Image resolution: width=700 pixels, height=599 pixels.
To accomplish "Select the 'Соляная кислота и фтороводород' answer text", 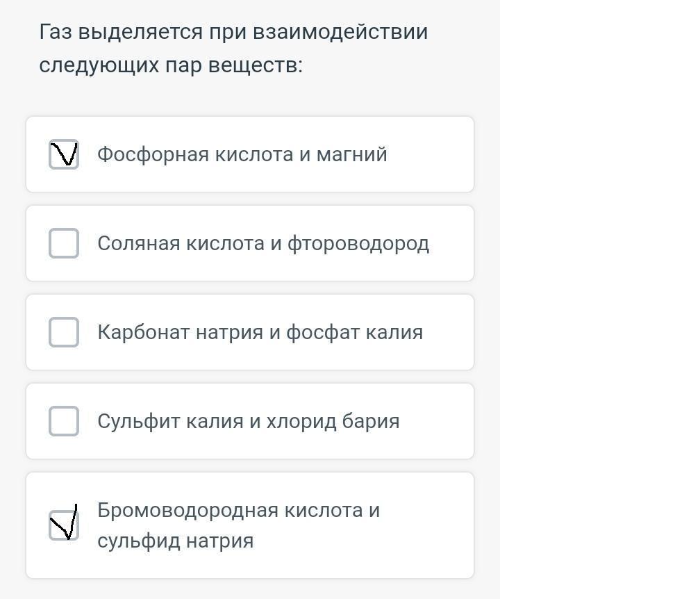I will click(x=262, y=243).
